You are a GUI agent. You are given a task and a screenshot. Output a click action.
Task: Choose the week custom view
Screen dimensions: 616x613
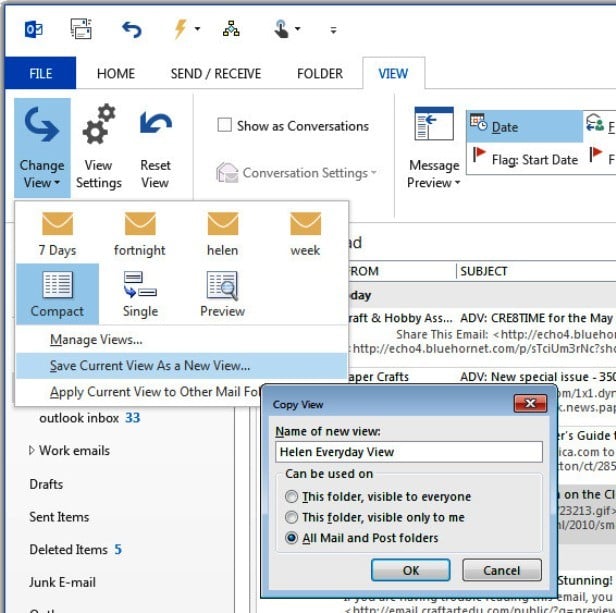(x=305, y=234)
